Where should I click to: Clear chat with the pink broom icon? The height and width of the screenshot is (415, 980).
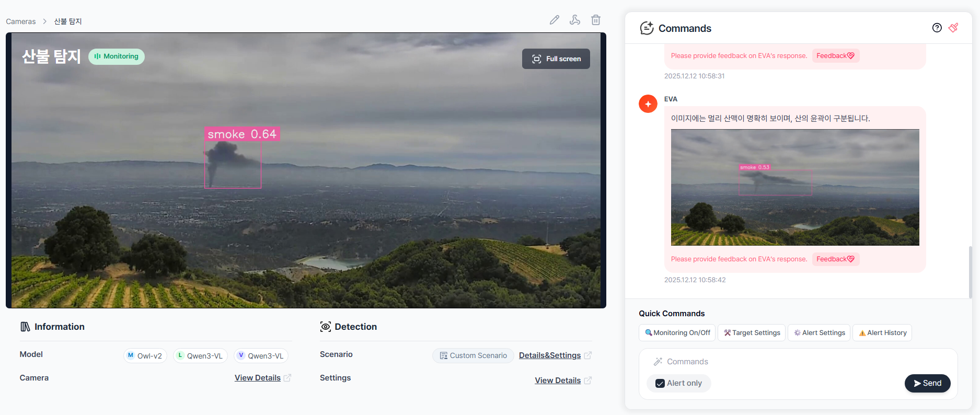[x=953, y=28]
